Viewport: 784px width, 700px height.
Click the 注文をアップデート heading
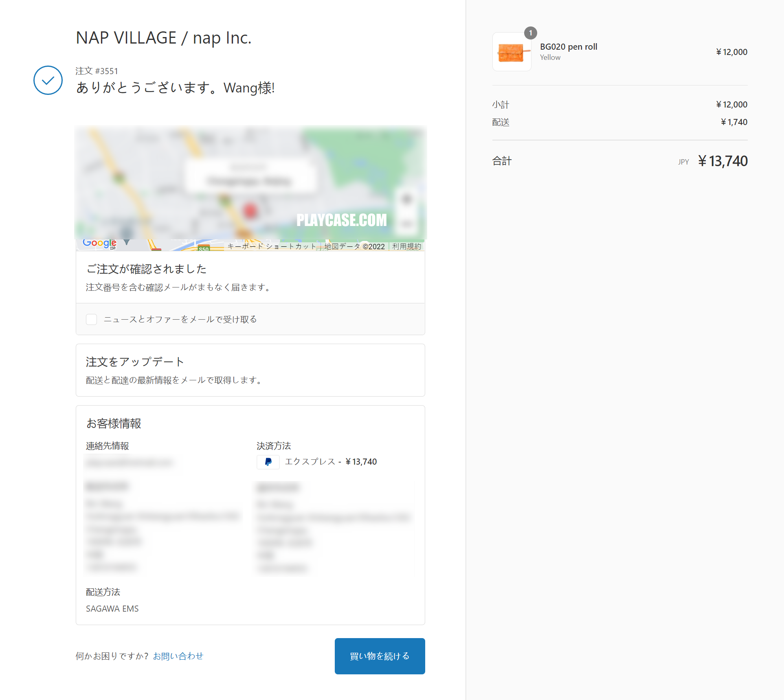135,362
